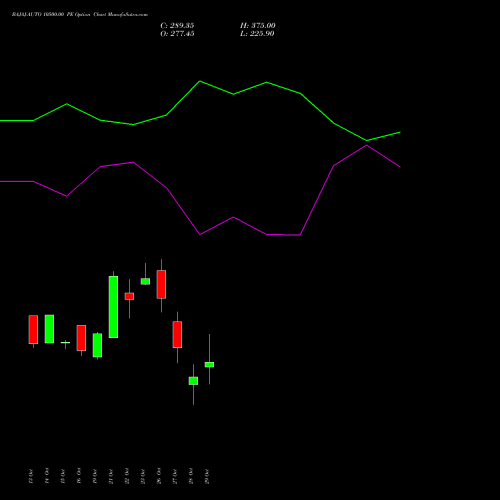
Task: Click the small red candle above 22 Oct
Action: tap(129, 296)
